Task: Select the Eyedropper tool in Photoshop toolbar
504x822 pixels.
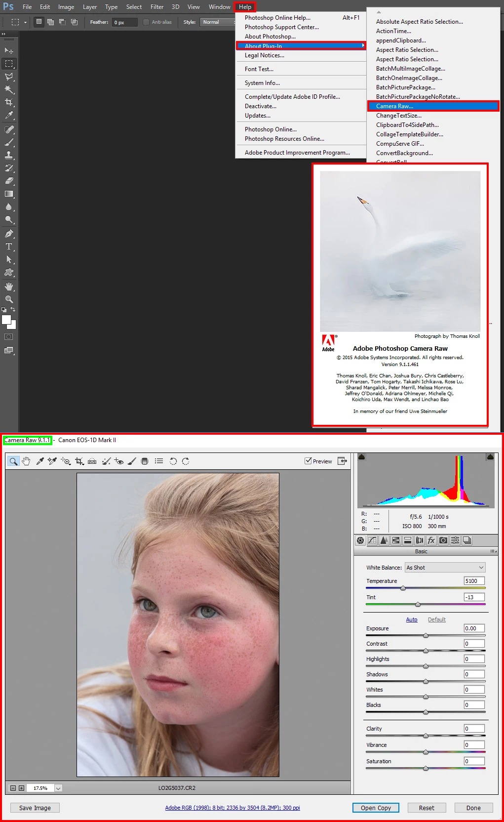Action: (9, 115)
